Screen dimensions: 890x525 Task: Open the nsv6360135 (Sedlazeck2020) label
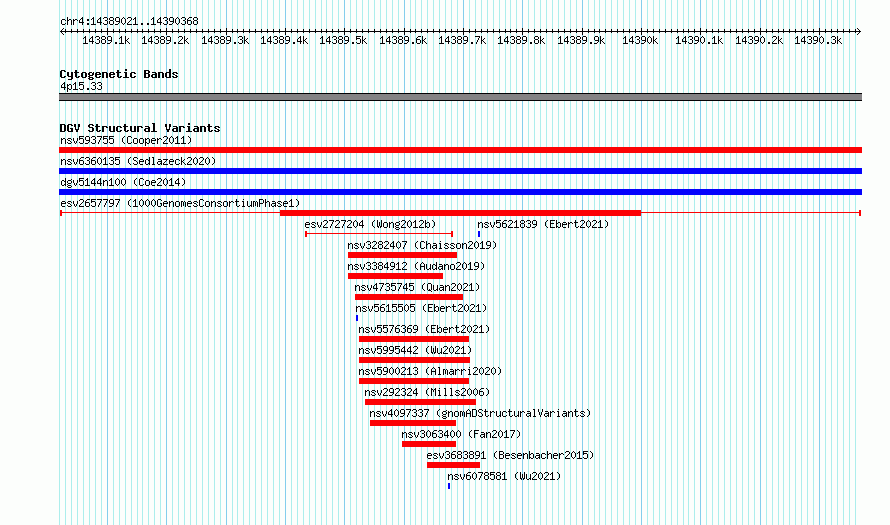pyautogui.click(x=138, y=161)
